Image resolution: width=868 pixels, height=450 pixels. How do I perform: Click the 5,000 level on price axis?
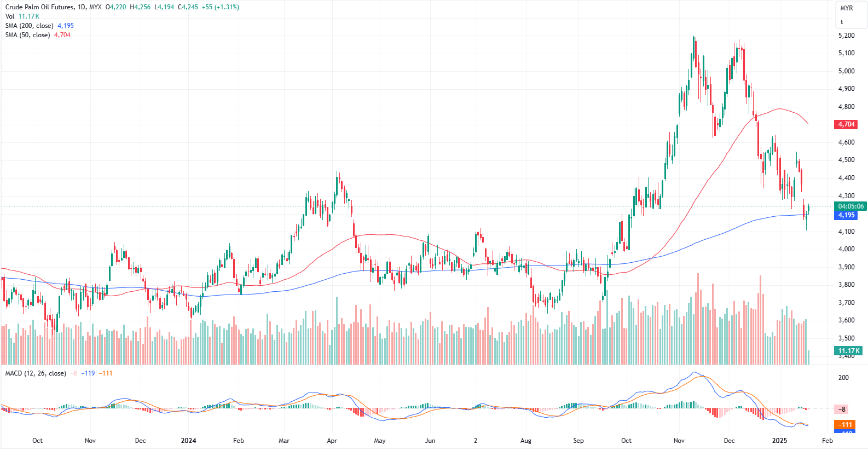click(846, 71)
